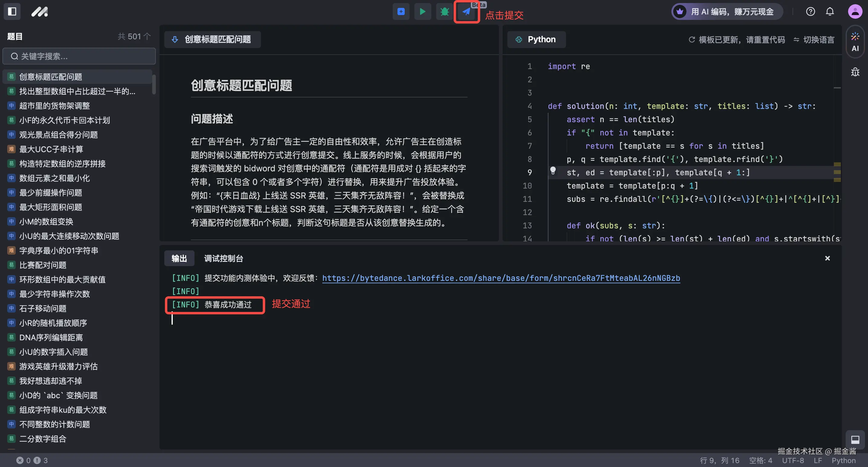Open the notifications bell
Screen dimensions: 868x467
(x=830, y=11)
